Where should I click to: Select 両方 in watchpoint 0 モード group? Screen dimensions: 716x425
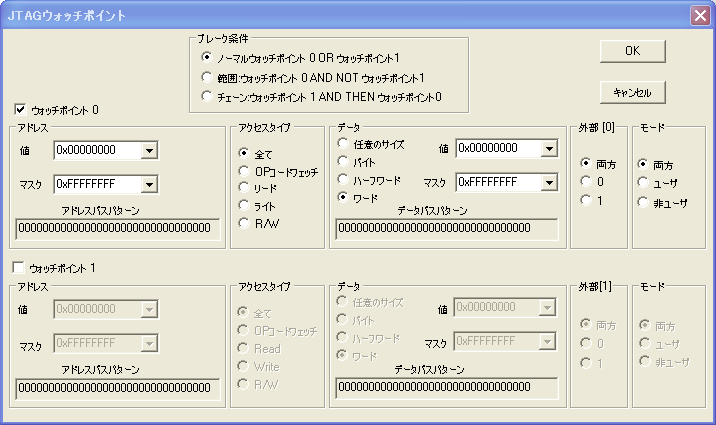click(643, 164)
